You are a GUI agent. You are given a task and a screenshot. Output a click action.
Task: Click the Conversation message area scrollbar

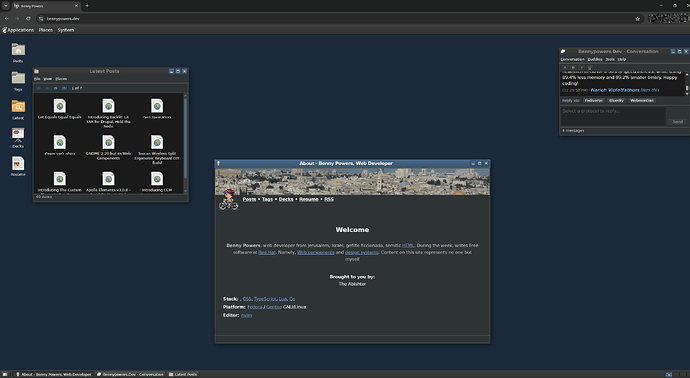pos(687,83)
